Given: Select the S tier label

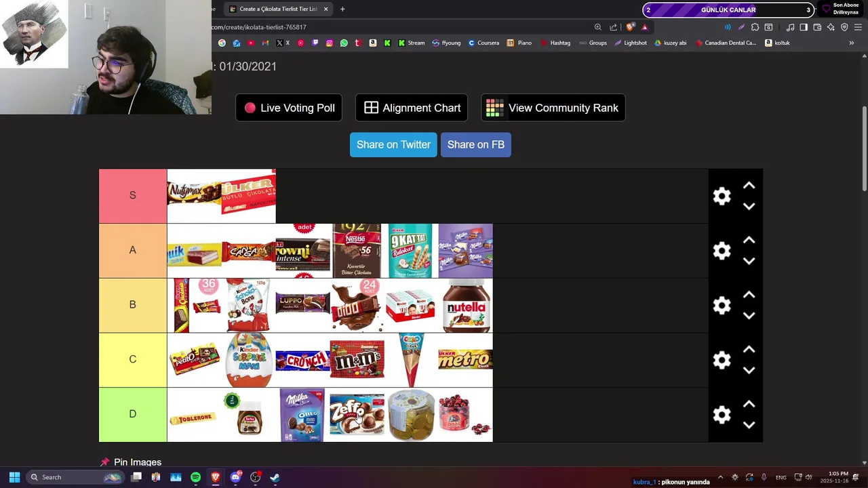Looking at the screenshot, I should [133, 196].
